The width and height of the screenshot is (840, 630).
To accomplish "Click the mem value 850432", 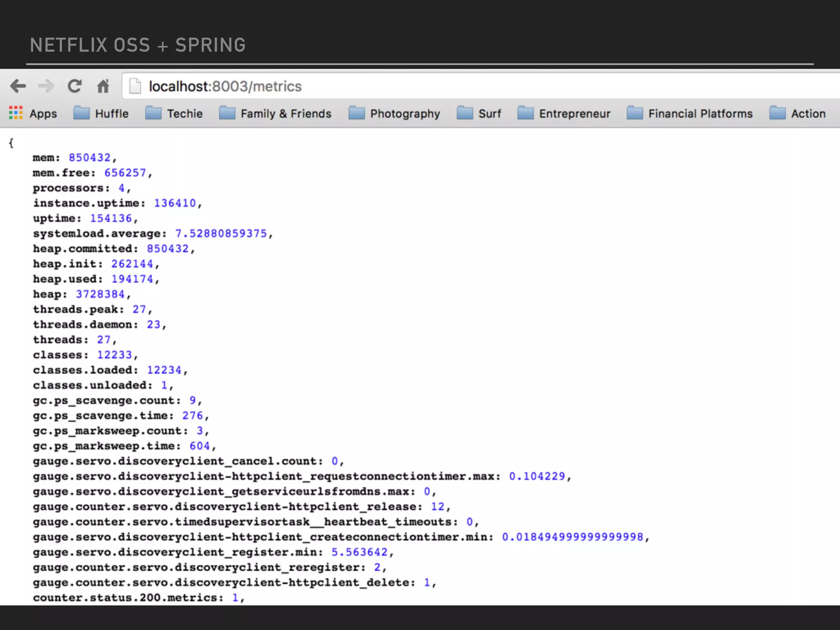I will coord(89,157).
